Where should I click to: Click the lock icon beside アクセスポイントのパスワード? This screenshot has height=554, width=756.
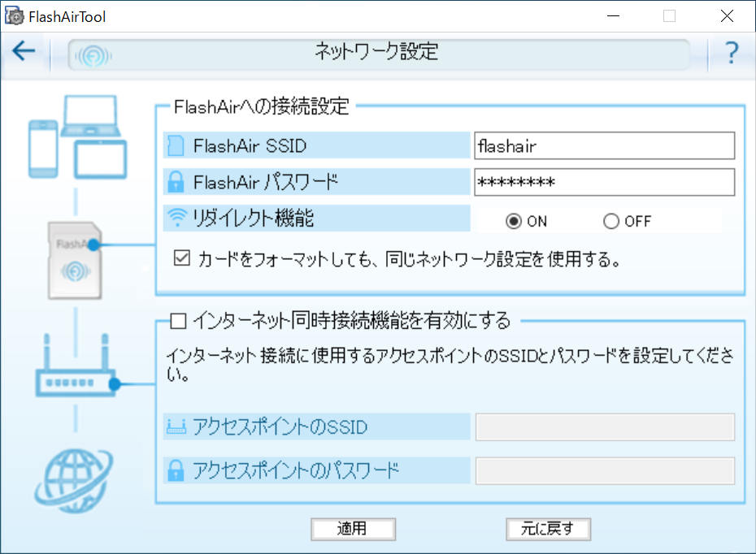pos(177,470)
